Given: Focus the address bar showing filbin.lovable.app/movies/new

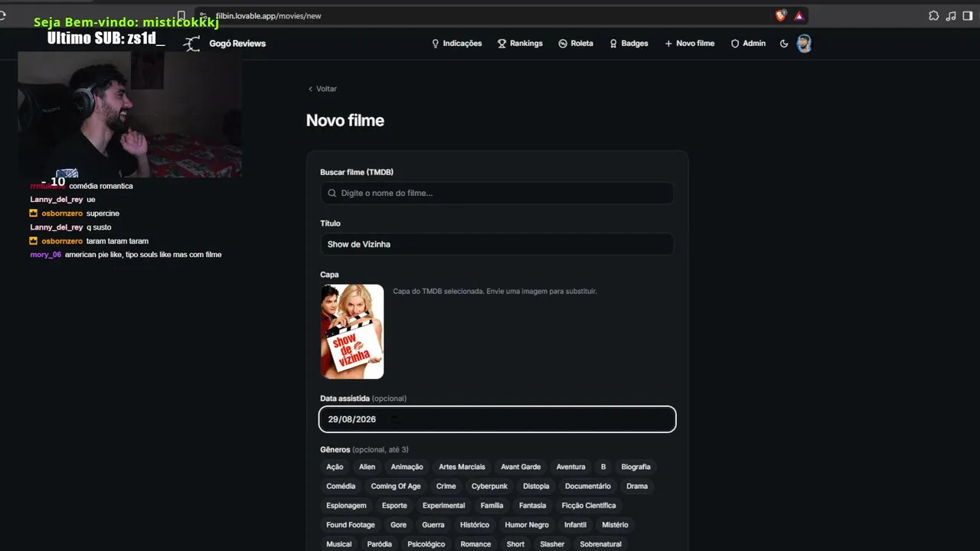Looking at the screenshot, I should [x=490, y=15].
